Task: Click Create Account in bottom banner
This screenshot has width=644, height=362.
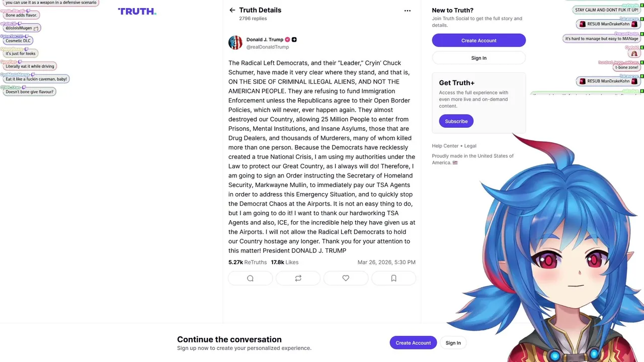Action: (x=413, y=343)
